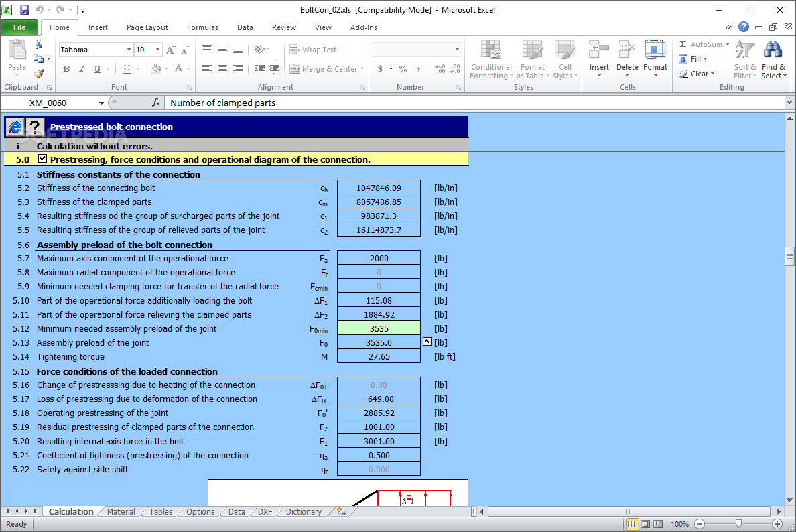Click the 100% zoom level button

[x=679, y=524]
